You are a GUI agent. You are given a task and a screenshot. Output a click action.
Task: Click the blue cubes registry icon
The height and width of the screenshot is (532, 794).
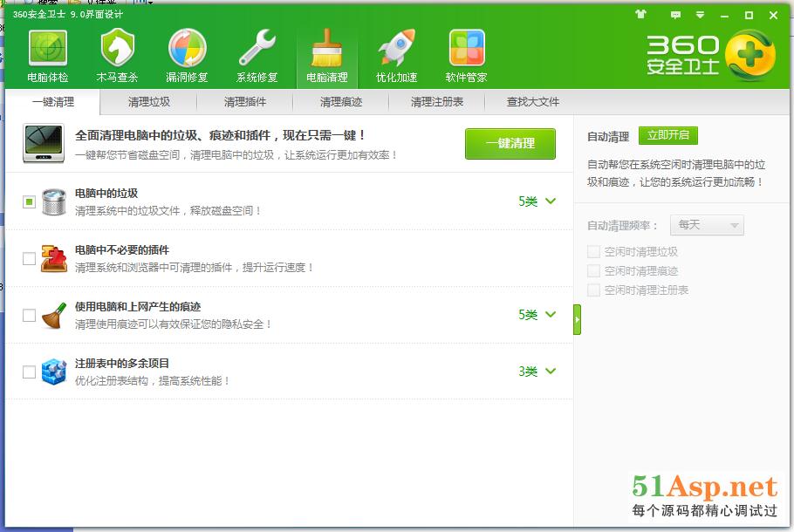(x=54, y=372)
